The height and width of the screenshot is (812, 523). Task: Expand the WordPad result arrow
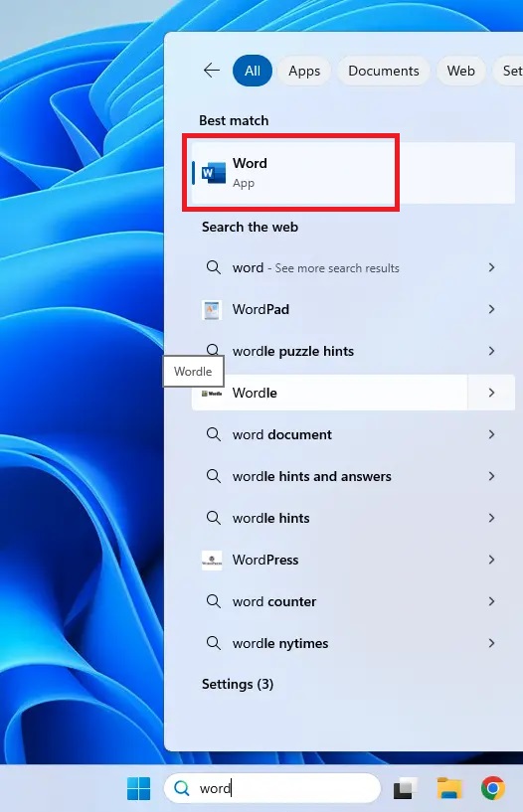pyautogui.click(x=491, y=309)
